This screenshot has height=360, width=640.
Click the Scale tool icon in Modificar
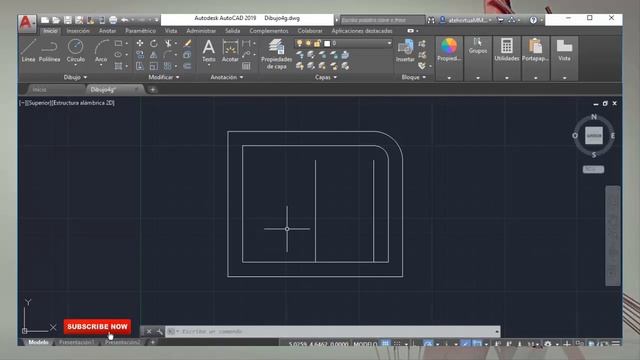click(x=153, y=66)
